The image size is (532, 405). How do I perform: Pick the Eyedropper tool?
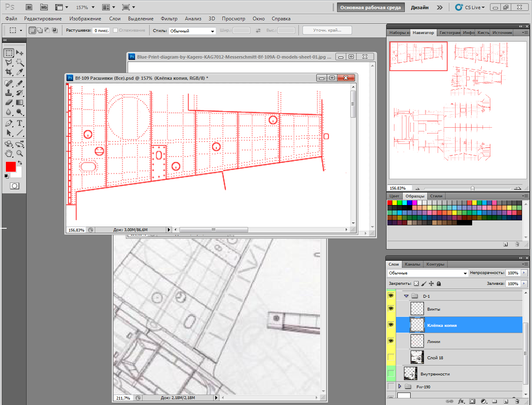pyautogui.click(x=20, y=72)
